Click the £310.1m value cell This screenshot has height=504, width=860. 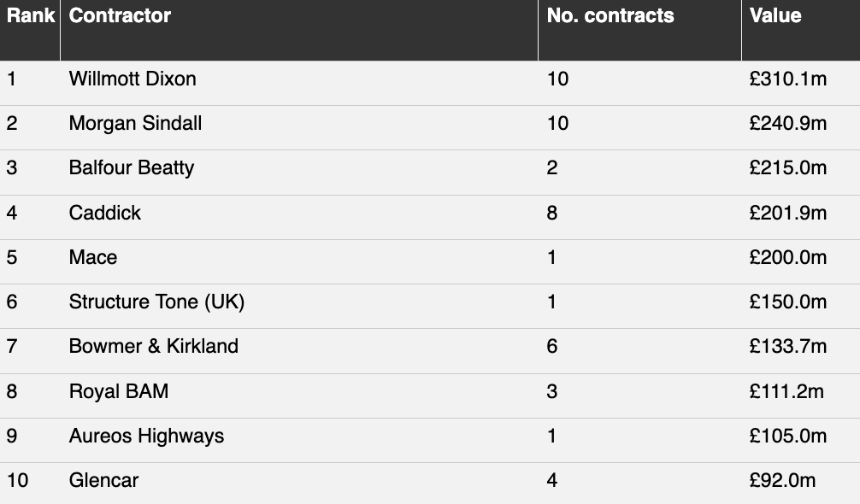pyautogui.click(x=788, y=79)
